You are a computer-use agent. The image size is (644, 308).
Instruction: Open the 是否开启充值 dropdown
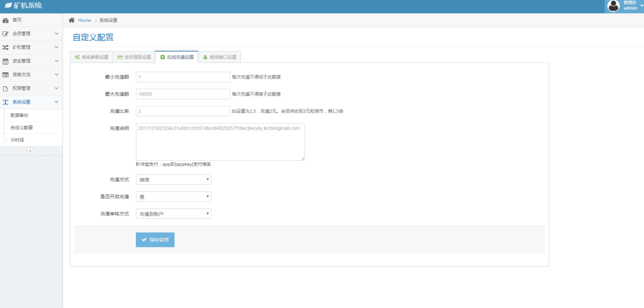click(173, 197)
